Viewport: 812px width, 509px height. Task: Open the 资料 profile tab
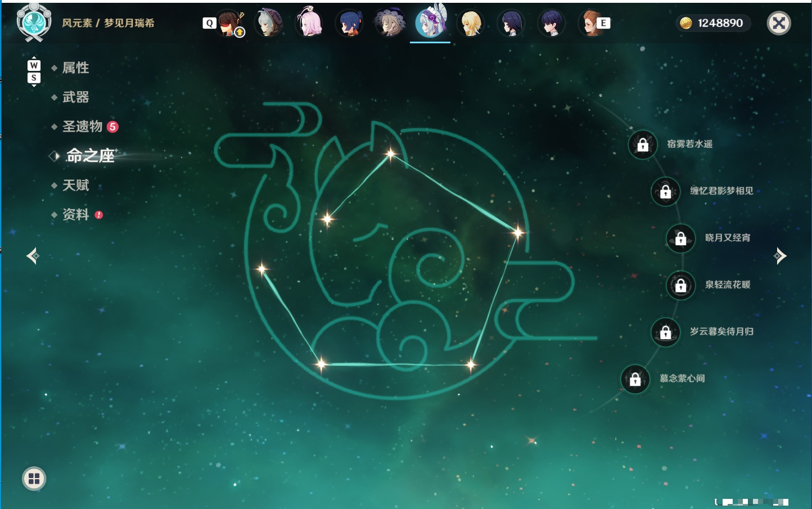tap(75, 215)
